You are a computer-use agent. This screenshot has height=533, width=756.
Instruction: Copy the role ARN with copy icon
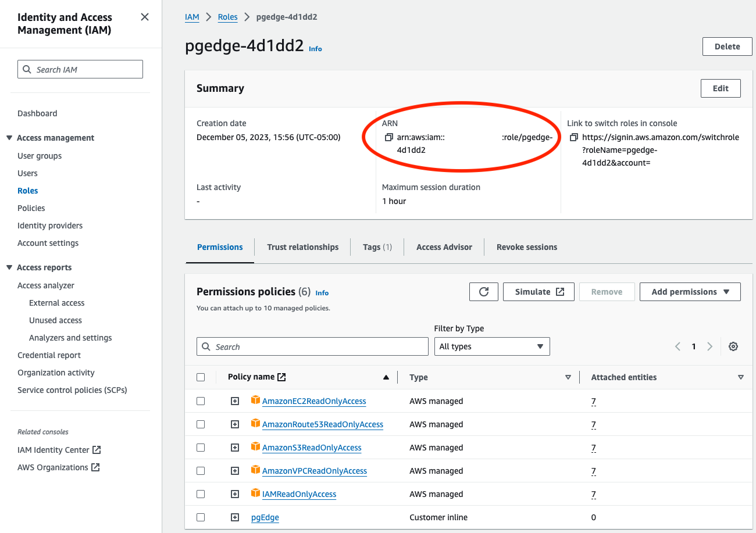coord(389,138)
